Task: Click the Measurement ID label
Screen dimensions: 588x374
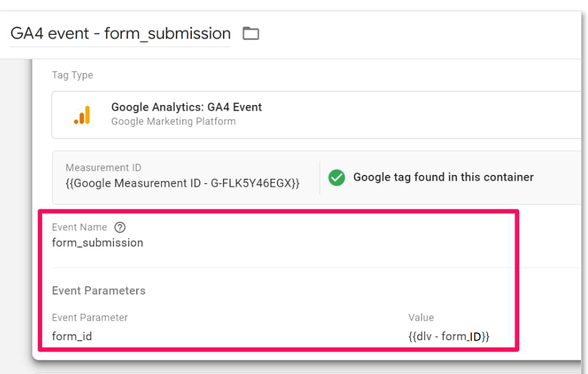Action: pos(104,168)
